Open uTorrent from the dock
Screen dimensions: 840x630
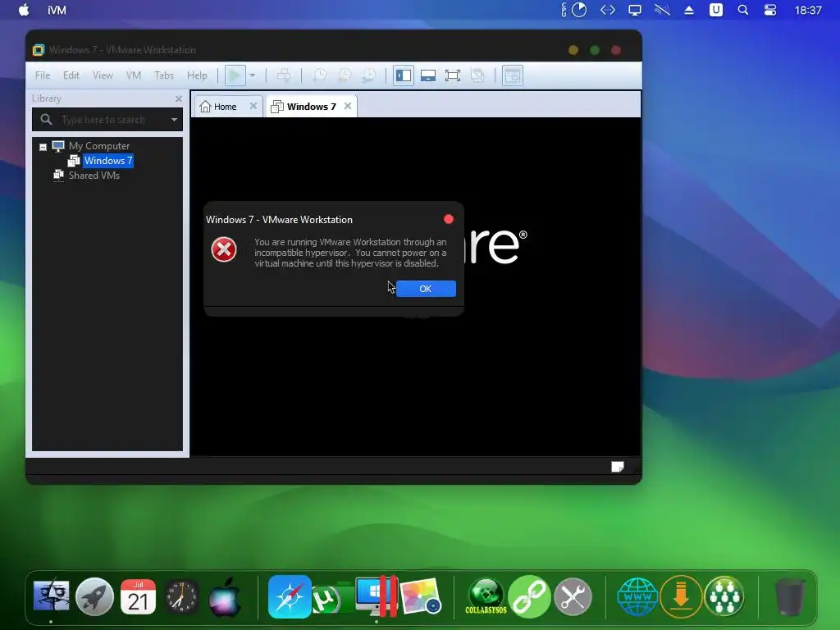326,598
